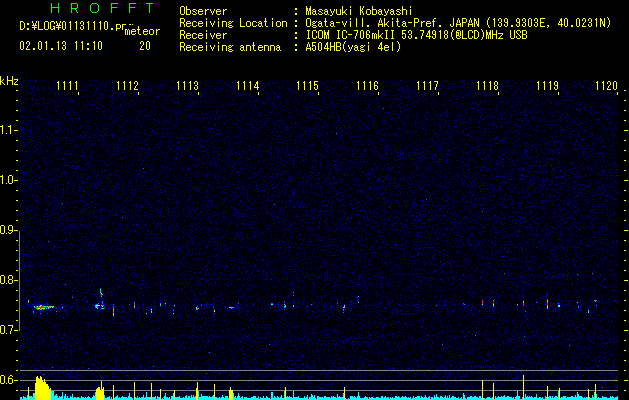Viewport: 629px width, 400px height.
Task: Click the 1112 time marker
Action: (x=127, y=86)
